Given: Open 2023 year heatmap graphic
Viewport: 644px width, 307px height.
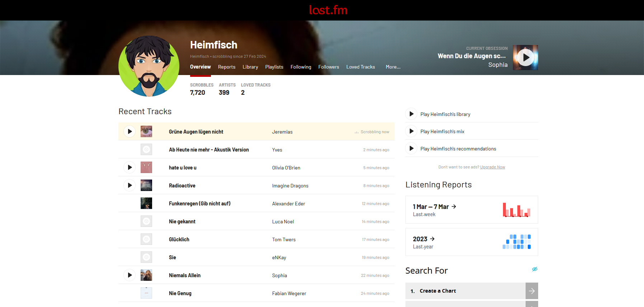Looking at the screenshot, I should 517,242.
